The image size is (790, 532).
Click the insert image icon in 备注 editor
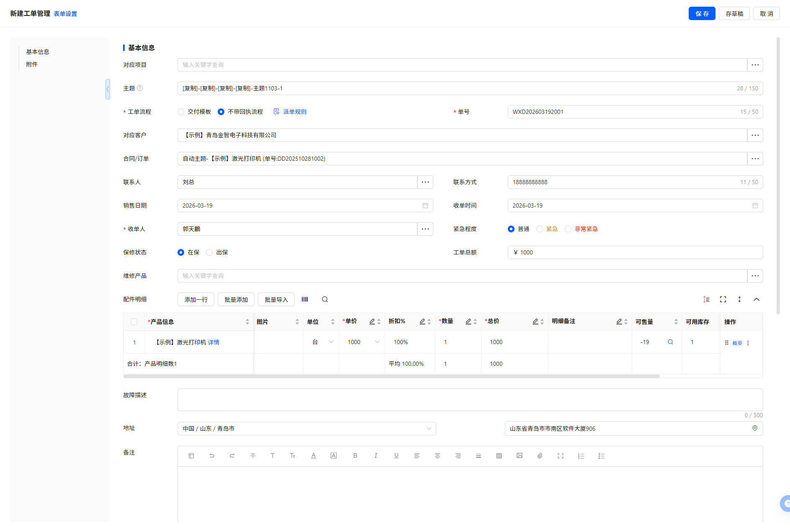coord(520,456)
